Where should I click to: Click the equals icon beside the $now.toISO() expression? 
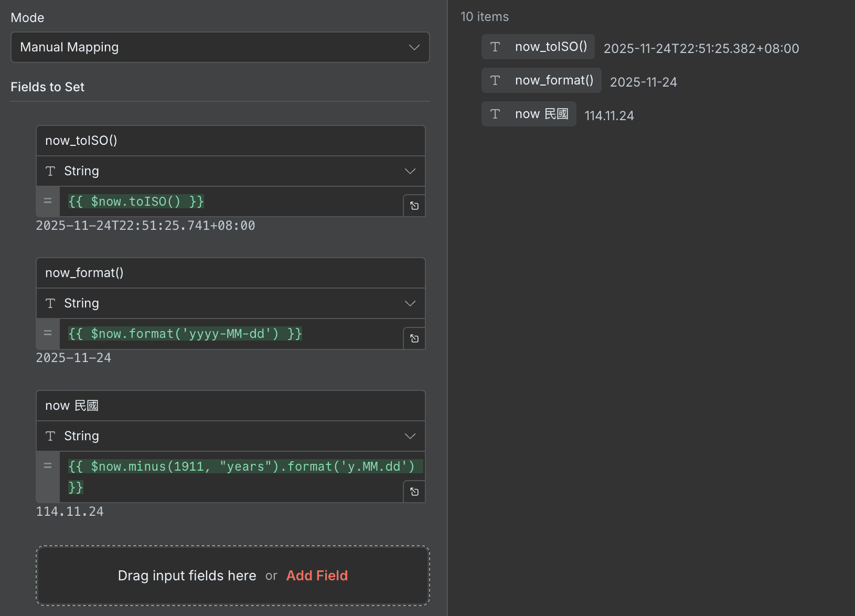tap(48, 201)
